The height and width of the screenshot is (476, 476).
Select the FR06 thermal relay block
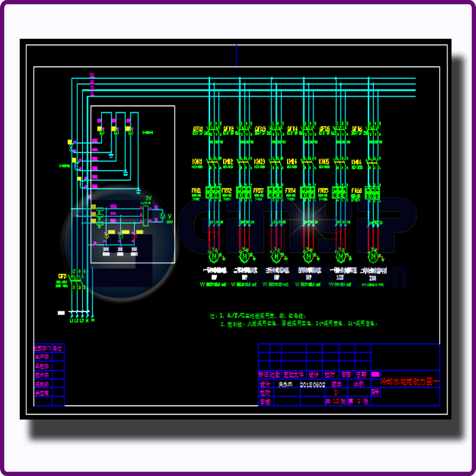click(x=372, y=192)
